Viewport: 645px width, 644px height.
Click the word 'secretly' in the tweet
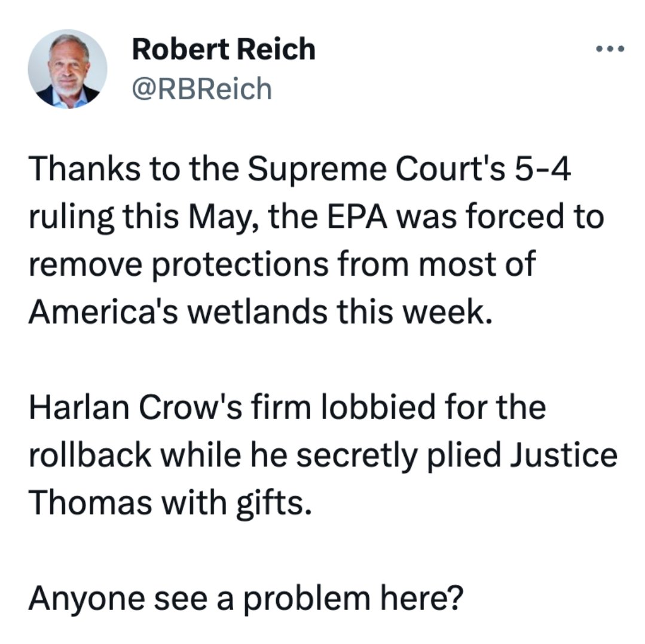point(356,456)
